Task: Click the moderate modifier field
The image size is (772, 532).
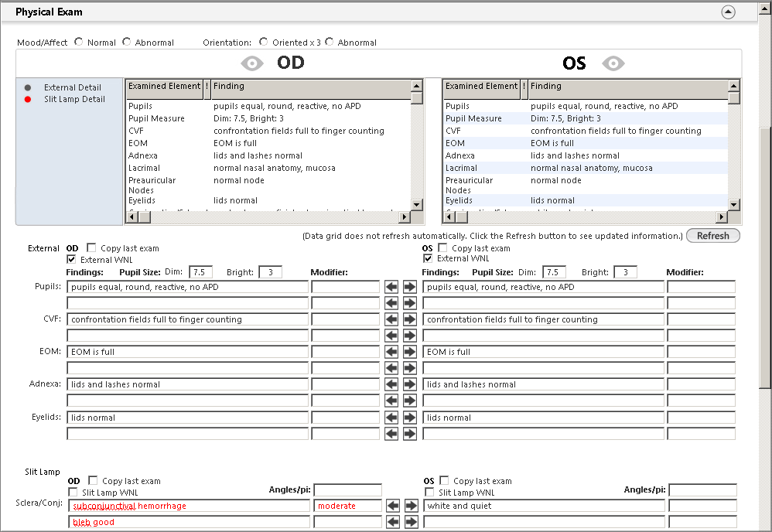Action: (347, 506)
